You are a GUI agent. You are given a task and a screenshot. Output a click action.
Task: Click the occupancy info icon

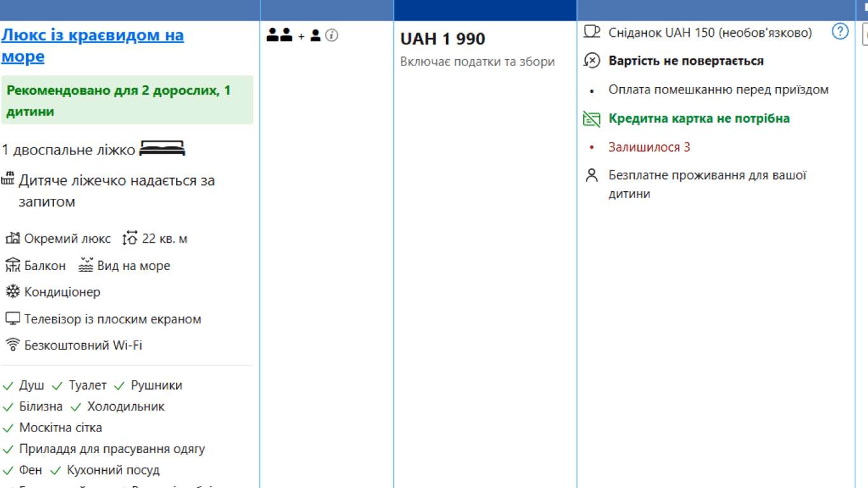click(332, 36)
